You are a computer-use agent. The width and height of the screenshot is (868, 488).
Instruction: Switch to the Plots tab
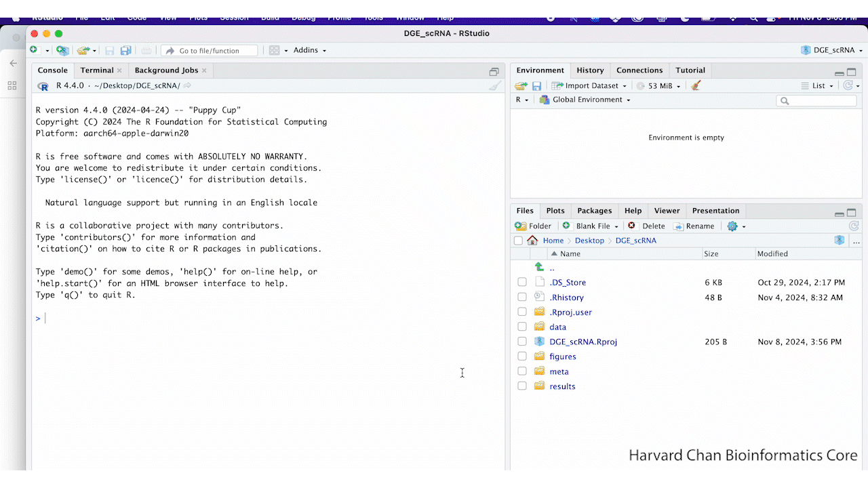pyautogui.click(x=555, y=211)
